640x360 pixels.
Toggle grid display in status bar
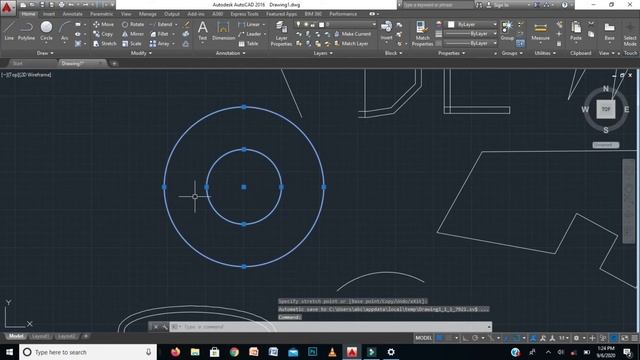[x=440, y=338]
